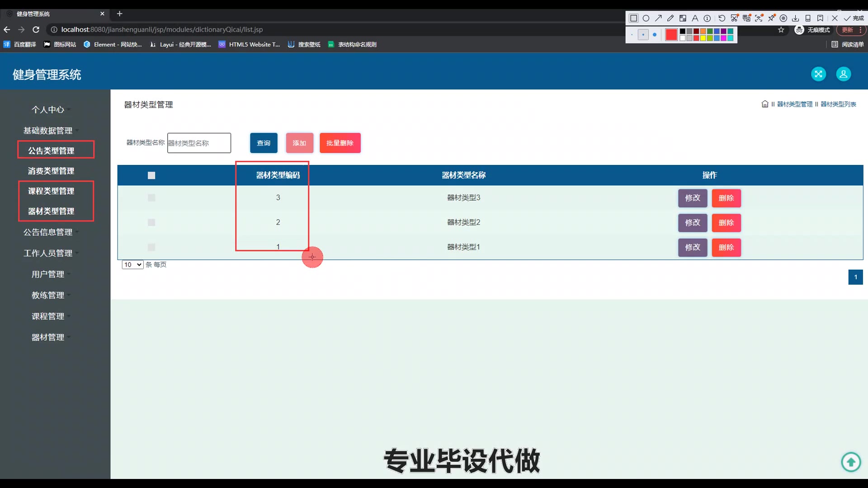The width and height of the screenshot is (868, 488).
Task: Select the ellipse annotation tool
Action: (646, 19)
